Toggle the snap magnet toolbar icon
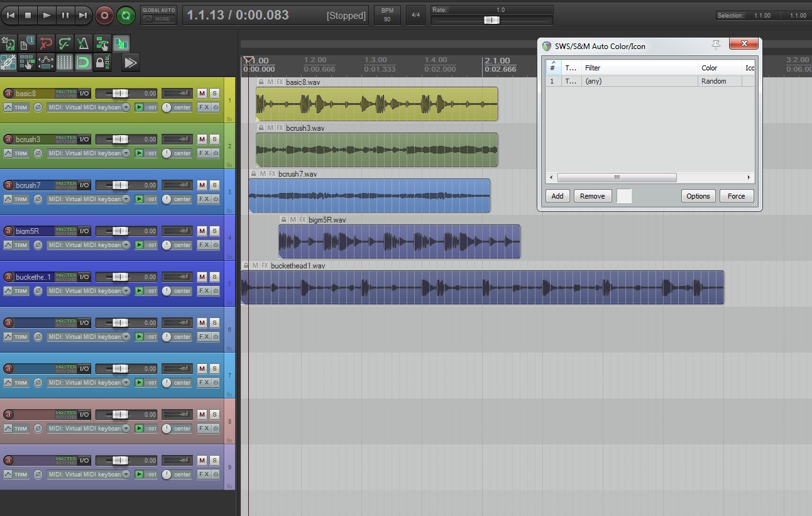This screenshot has width=812, height=516. (83, 62)
